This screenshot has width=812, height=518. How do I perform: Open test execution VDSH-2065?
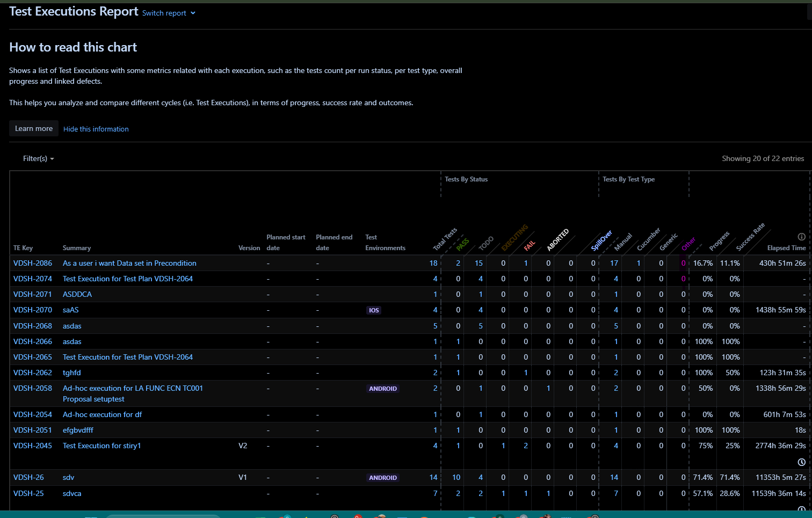(x=33, y=357)
